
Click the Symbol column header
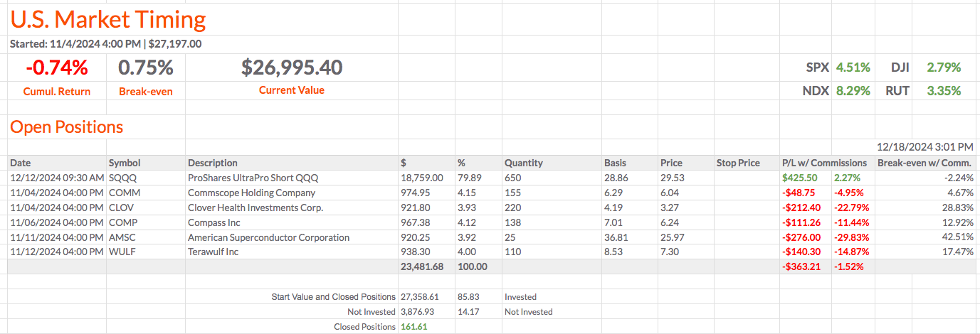(x=125, y=163)
